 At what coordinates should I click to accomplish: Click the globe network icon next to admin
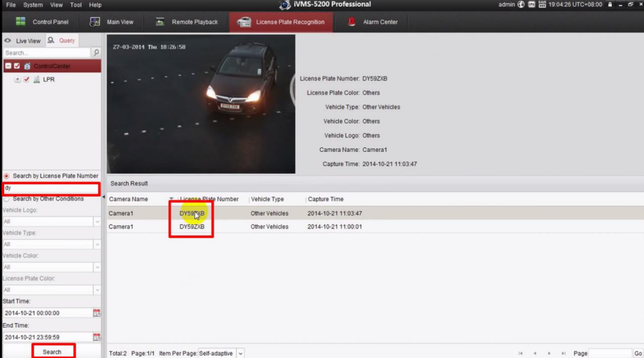pyautogui.click(x=521, y=5)
